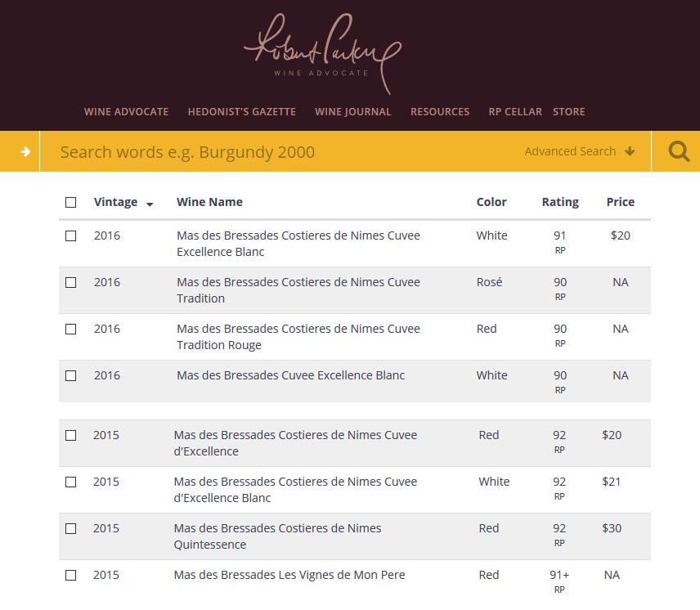
Task: Check the box for 2016 Cuvee Excellence Blanc $20
Action: (x=71, y=235)
